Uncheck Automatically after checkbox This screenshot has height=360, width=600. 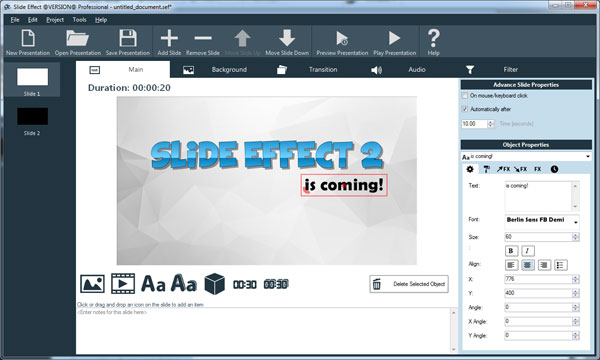click(x=465, y=109)
